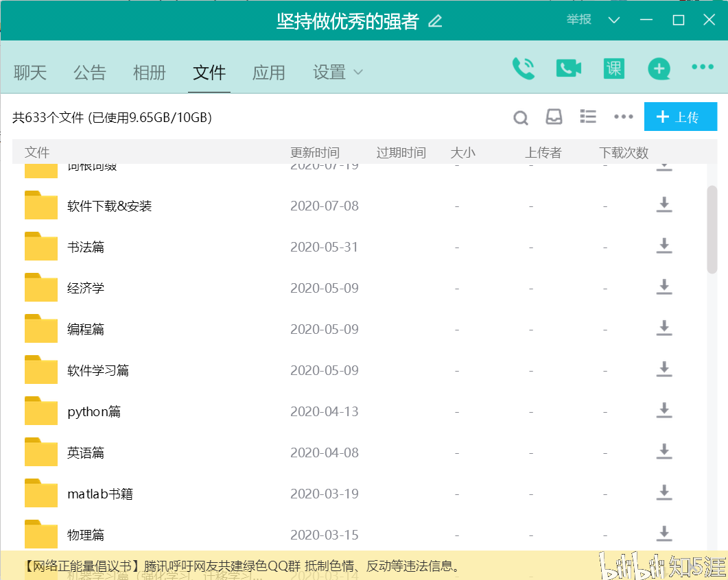Switch to the 公告 tab
Viewport: 728px width, 580px height.
coord(90,73)
